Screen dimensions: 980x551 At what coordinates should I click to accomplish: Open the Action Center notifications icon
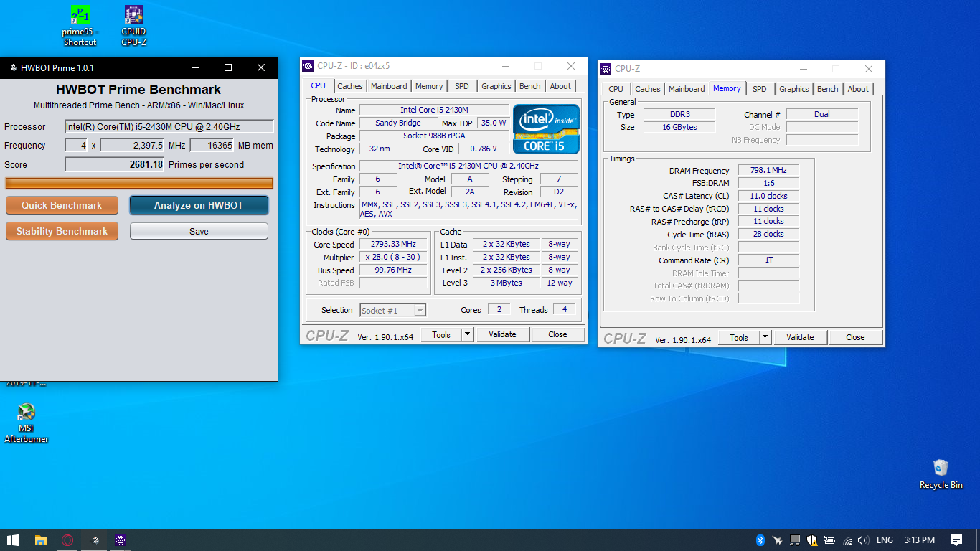tap(956, 540)
